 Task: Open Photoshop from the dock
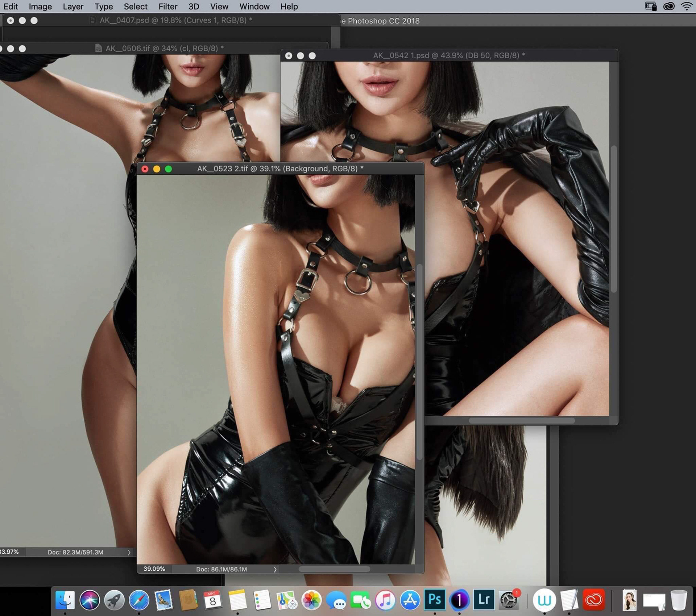tap(435, 600)
